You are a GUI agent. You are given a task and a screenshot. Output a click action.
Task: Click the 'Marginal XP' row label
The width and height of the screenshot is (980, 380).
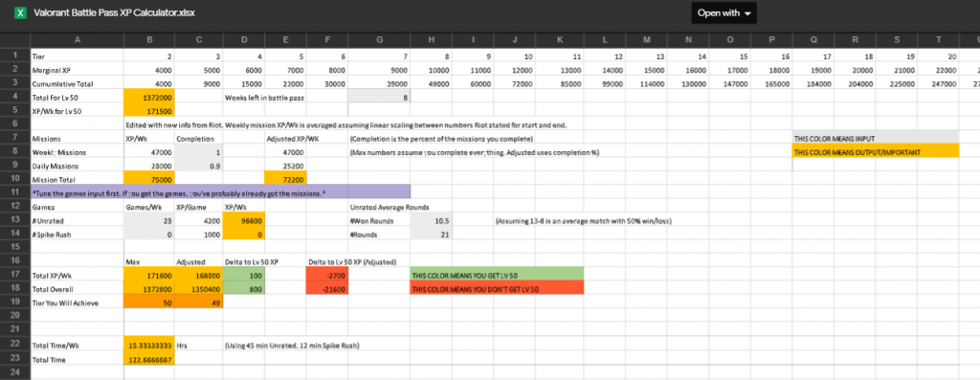pyautogui.click(x=77, y=70)
